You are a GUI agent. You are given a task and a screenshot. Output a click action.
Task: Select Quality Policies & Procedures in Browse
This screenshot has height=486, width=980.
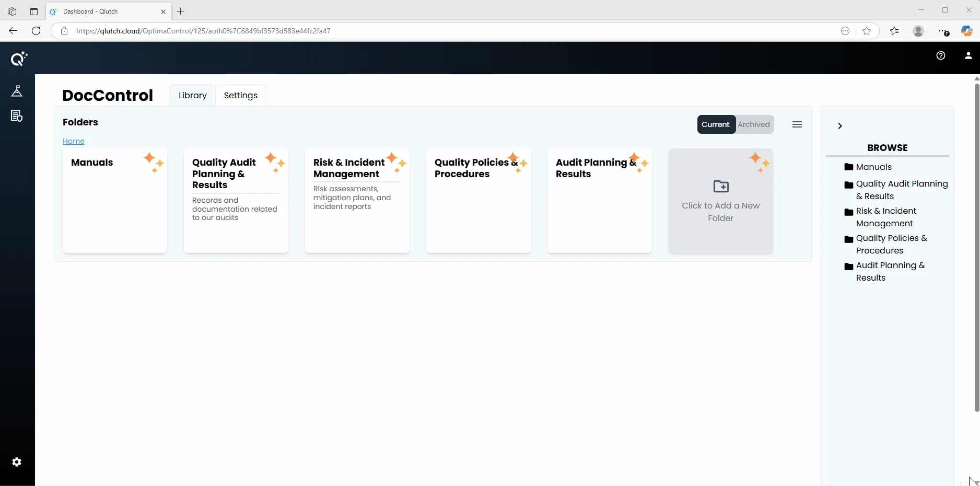pyautogui.click(x=892, y=245)
